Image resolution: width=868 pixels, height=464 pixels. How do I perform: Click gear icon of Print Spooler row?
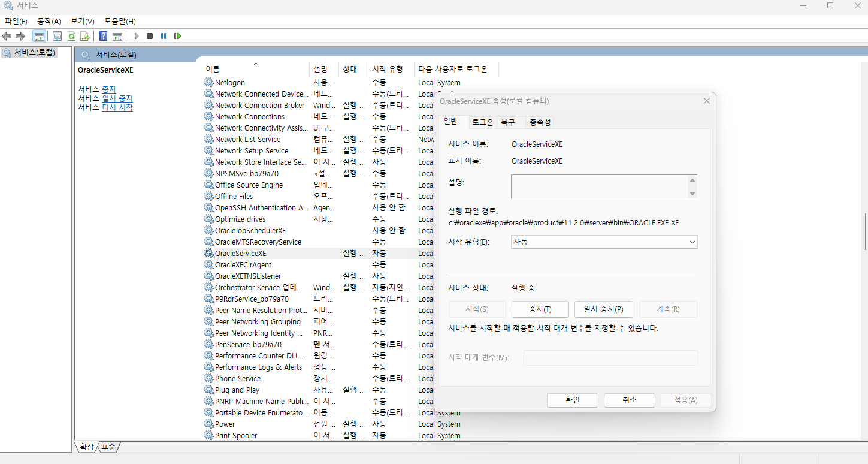click(209, 435)
